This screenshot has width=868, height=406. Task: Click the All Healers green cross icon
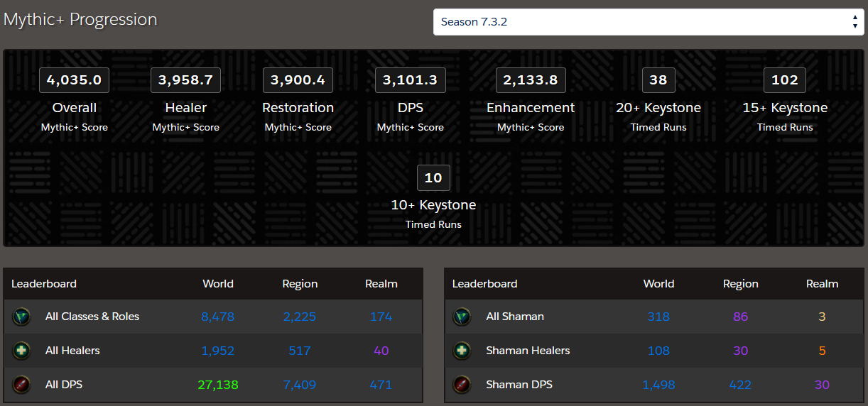(21, 351)
